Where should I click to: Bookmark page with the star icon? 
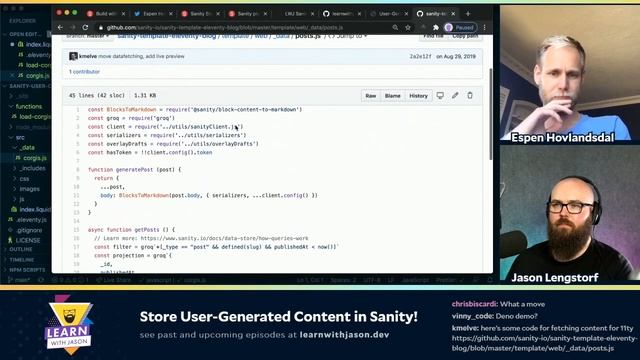point(408,27)
